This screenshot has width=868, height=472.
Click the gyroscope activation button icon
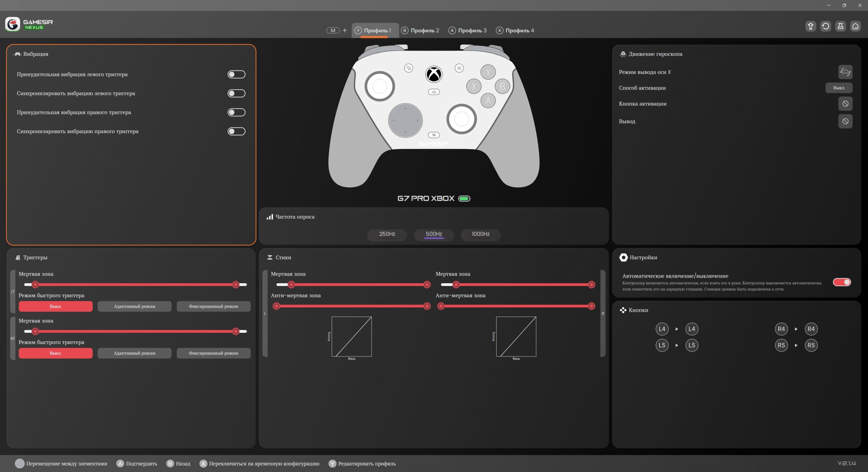click(845, 104)
